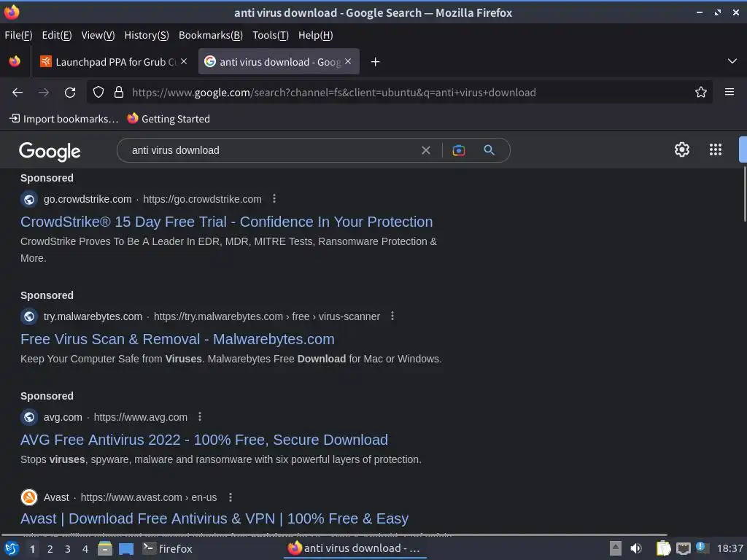
Task: Click the go.crowdstrike.com site name
Action: [x=88, y=199]
